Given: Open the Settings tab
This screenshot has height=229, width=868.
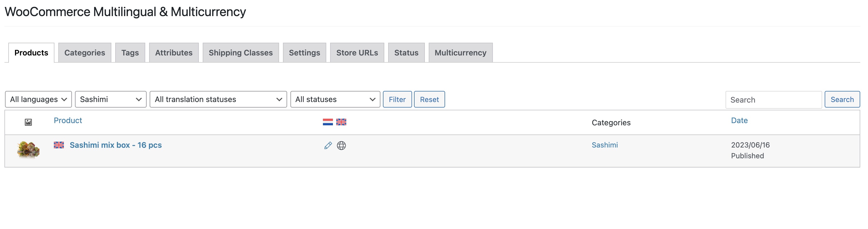Looking at the screenshot, I should point(304,53).
